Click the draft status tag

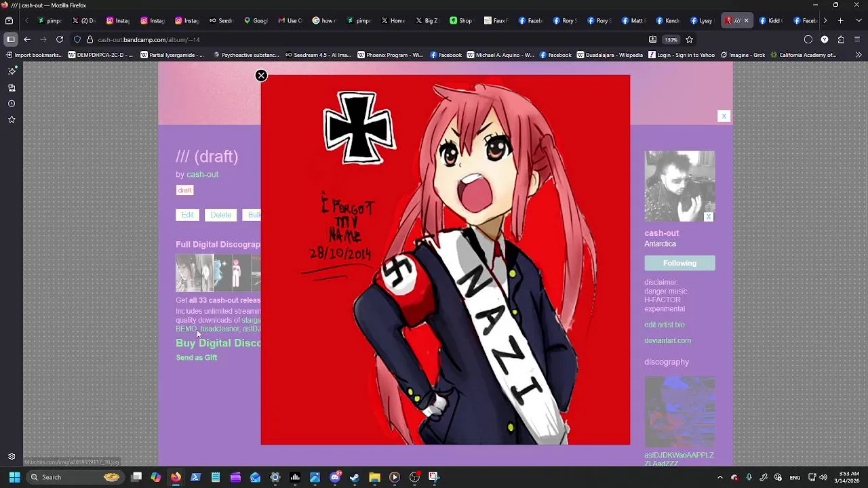pos(184,190)
